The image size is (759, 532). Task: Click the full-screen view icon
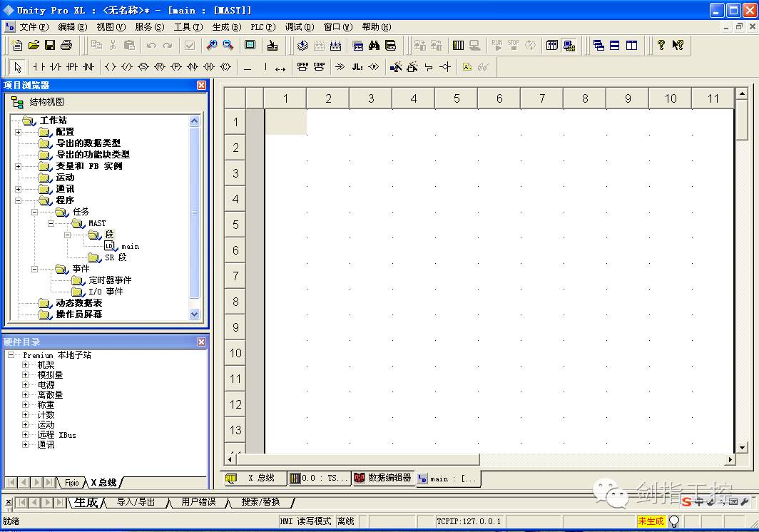coord(250,45)
